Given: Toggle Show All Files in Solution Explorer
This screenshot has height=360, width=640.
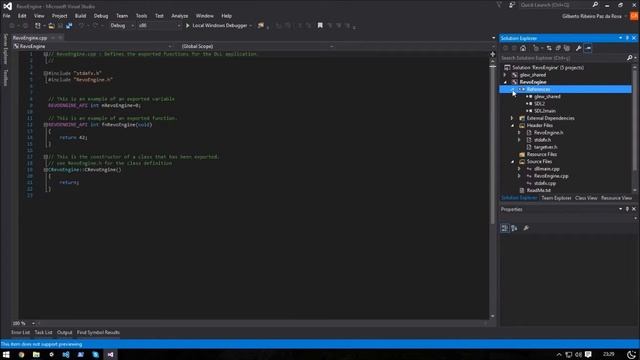Looking at the screenshot, I should tap(567, 48).
